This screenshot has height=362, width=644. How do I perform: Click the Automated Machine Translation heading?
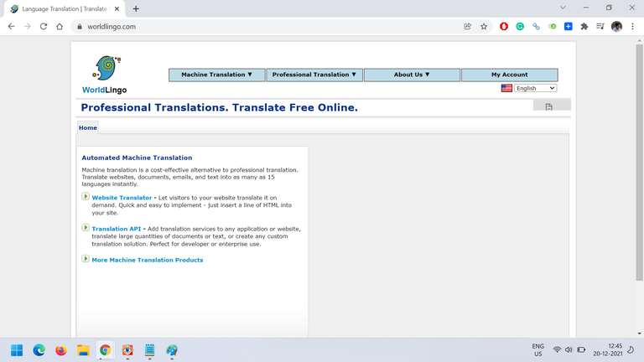click(137, 158)
